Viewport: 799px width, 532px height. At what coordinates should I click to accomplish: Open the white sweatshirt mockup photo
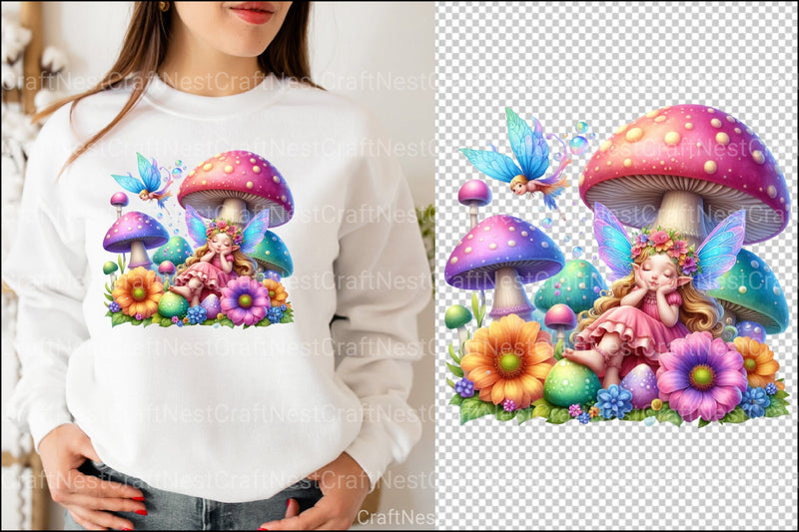click(218, 266)
